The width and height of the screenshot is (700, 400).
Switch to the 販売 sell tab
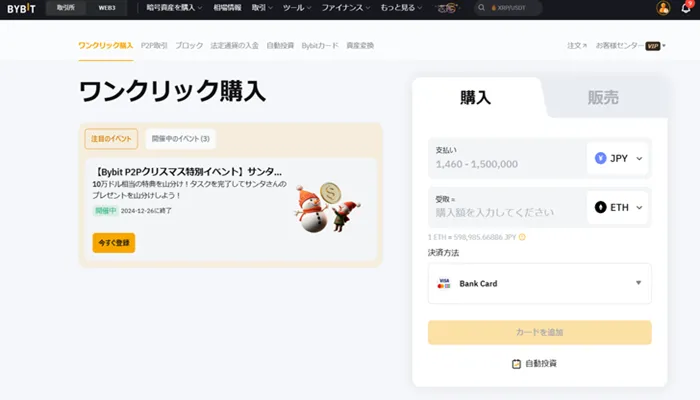click(x=603, y=97)
